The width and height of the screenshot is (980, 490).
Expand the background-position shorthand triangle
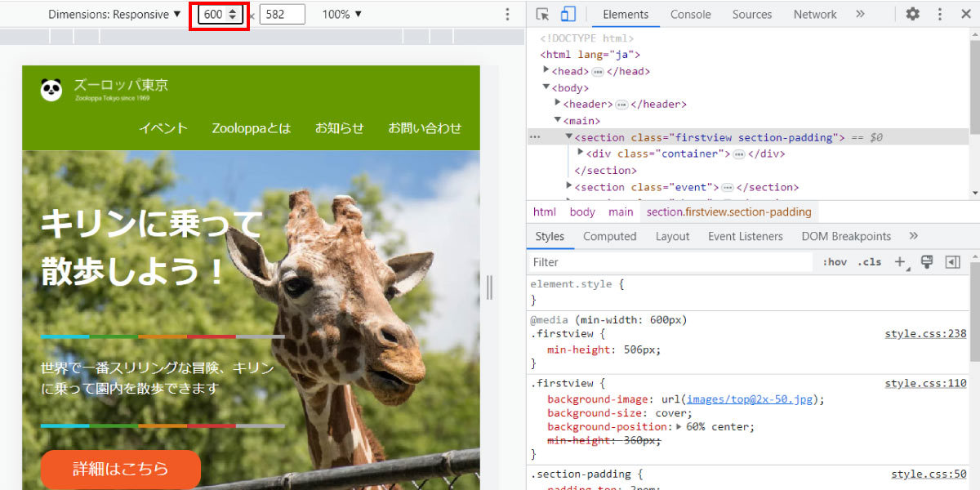click(679, 426)
